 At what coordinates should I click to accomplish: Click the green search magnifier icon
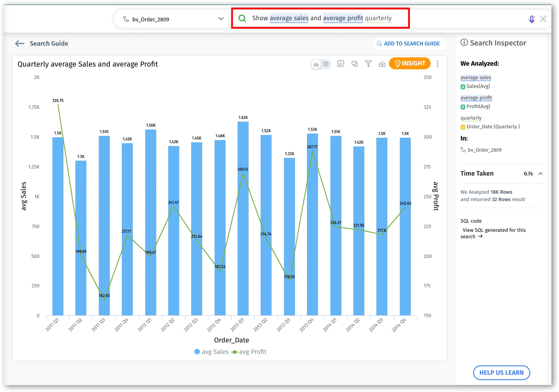pos(242,18)
